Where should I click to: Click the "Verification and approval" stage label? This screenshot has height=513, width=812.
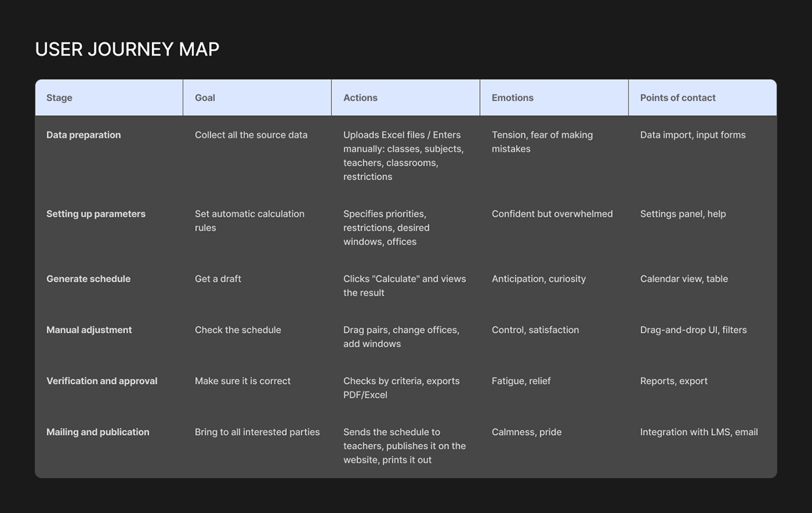(x=101, y=381)
